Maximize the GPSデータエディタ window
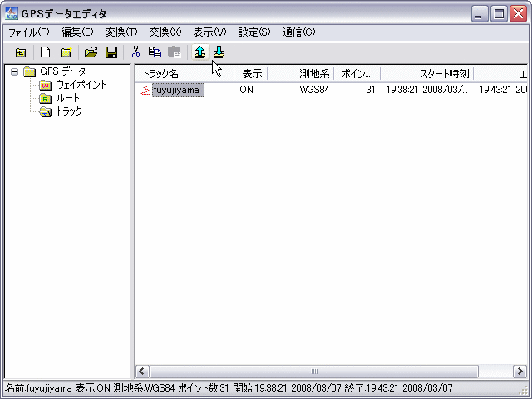 [x=499, y=14]
